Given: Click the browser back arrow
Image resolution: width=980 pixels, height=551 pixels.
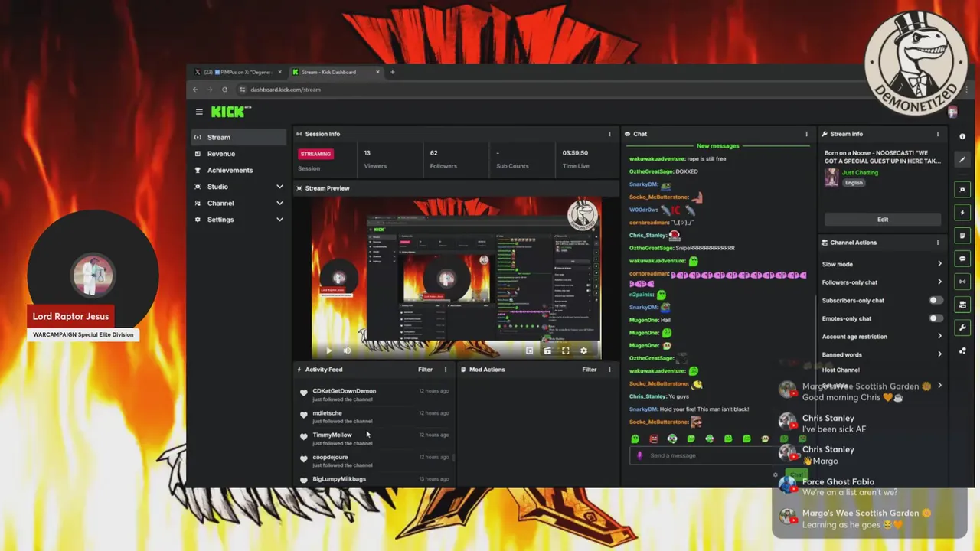Looking at the screenshot, I should click(195, 90).
